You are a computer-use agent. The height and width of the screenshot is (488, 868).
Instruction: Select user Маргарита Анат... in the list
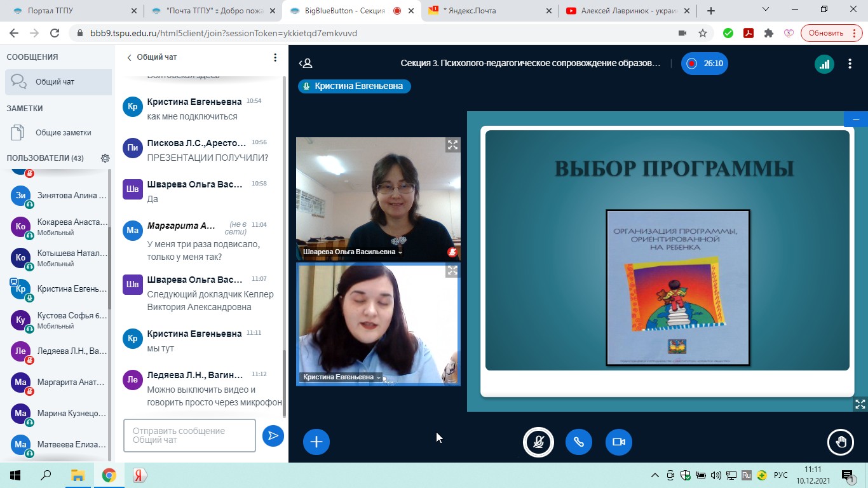click(x=58, y=383)
